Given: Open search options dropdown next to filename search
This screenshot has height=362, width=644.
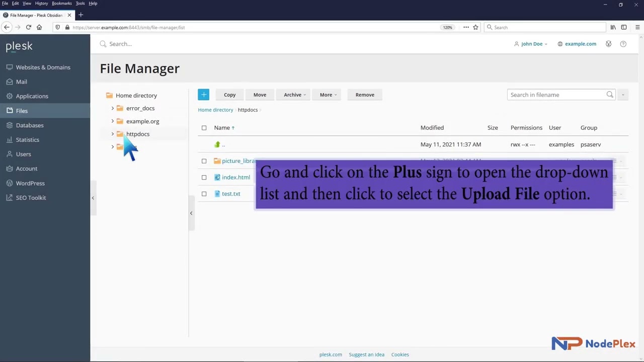Looking at the screenshot, I should click(x=622, y=95).
